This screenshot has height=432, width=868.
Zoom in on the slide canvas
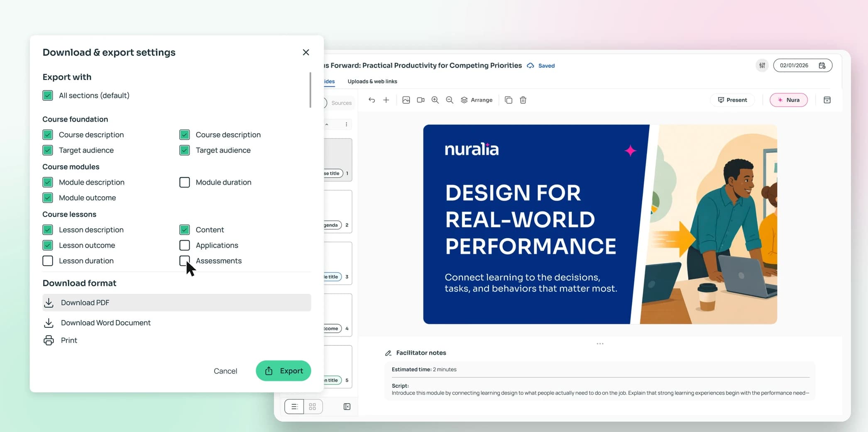pos(435,100)
